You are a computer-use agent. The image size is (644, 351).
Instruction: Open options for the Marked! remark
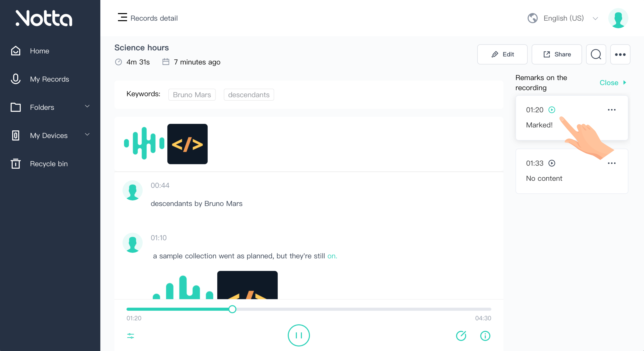pyautogui.click(x=612, y=110)
